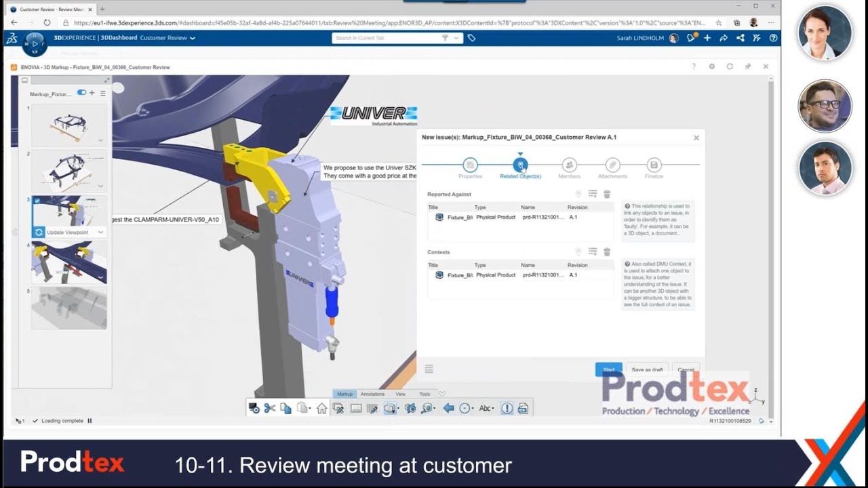Viewport: 868px width, 488px height.
Task: Expand the chevron on slide 2 thumbnail
Action: tap(101, 186)
